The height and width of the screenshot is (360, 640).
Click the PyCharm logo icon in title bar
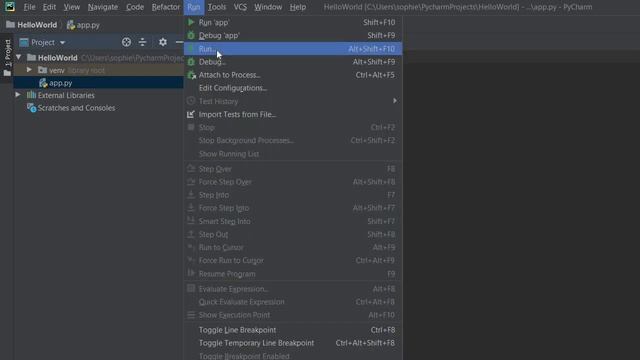(x=9, y=7)
